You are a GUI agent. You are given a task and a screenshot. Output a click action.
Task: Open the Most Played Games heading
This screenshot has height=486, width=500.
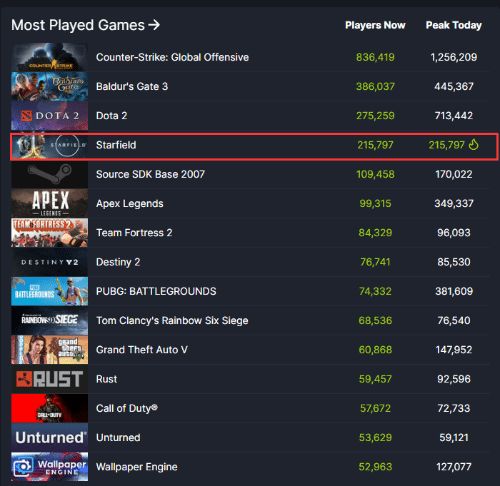pyautogui.click(x=78, y=25)
